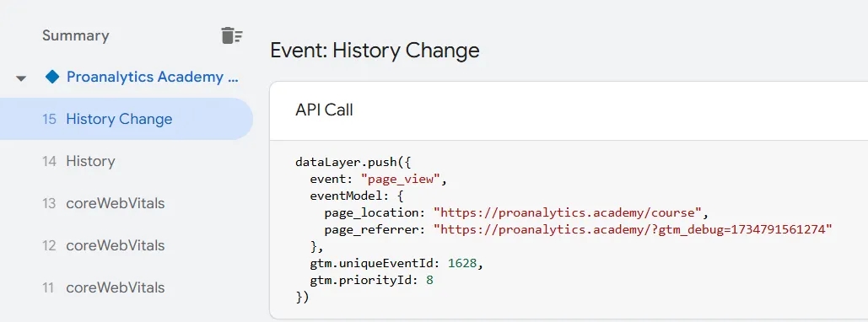Click the dataLayer.push code line

[x=353, y=163]
